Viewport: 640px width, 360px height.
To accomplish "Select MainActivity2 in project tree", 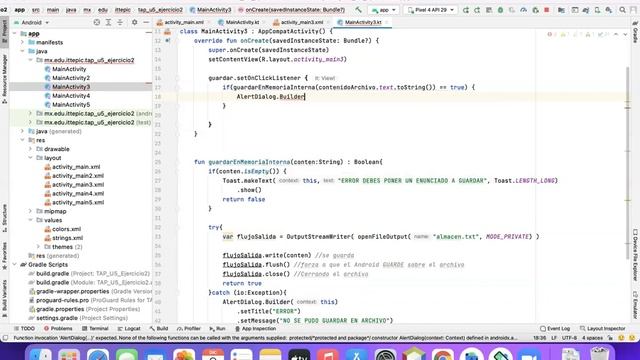I will pyautogui.click(x=71, y=78).
